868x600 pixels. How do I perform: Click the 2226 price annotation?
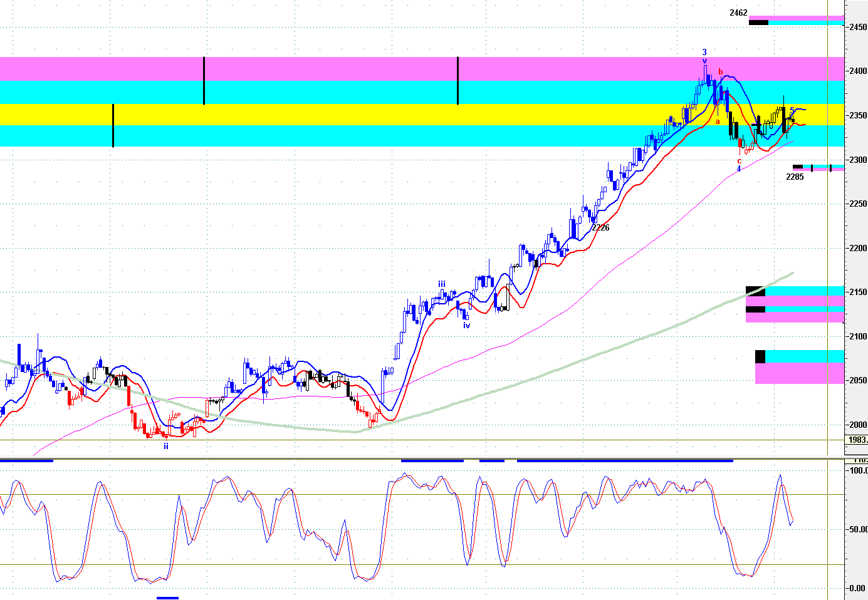pos(600,227)
